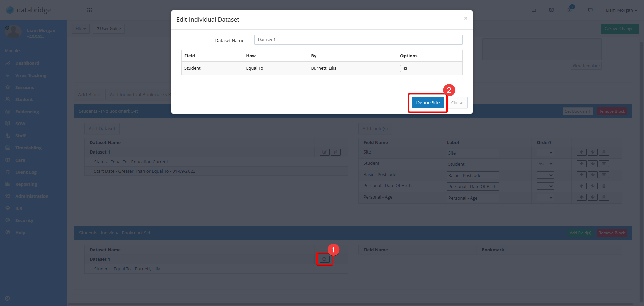Delete the Personal - Date Of Birth field
This screenshot has width=644, height=306.
coord(604,186)
